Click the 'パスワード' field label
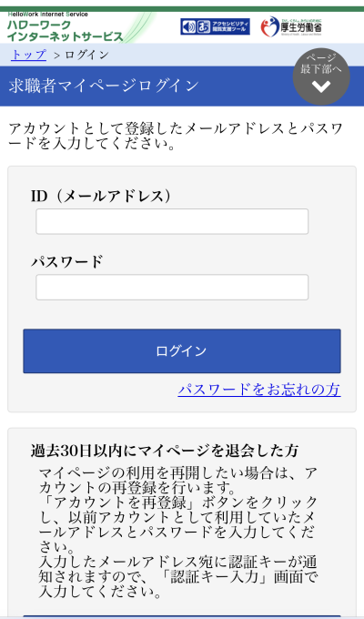Image resolution: width=364 pixels, height=619 pixels. pyautogui.click(x=66, y=262)
